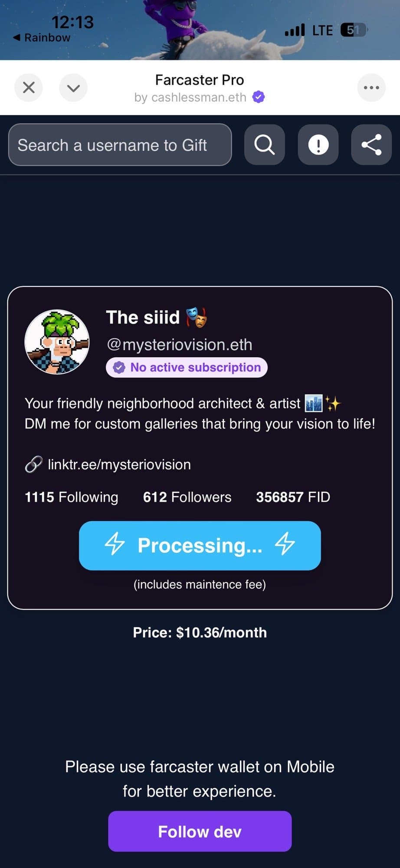This screenshot has width=400, height=868.
Task: Tap the 612 Followers count
Action: coord(187,497)
